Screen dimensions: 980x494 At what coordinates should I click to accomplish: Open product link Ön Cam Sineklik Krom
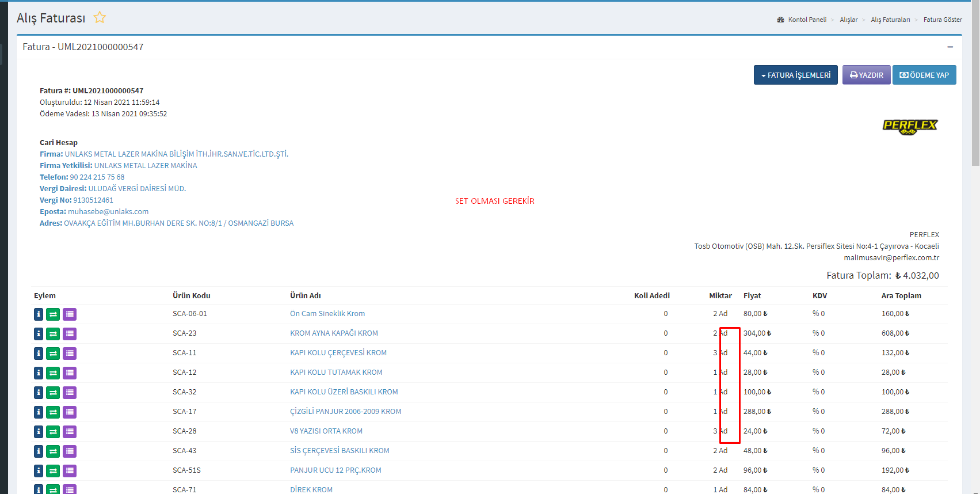click(x=327, y=314)
